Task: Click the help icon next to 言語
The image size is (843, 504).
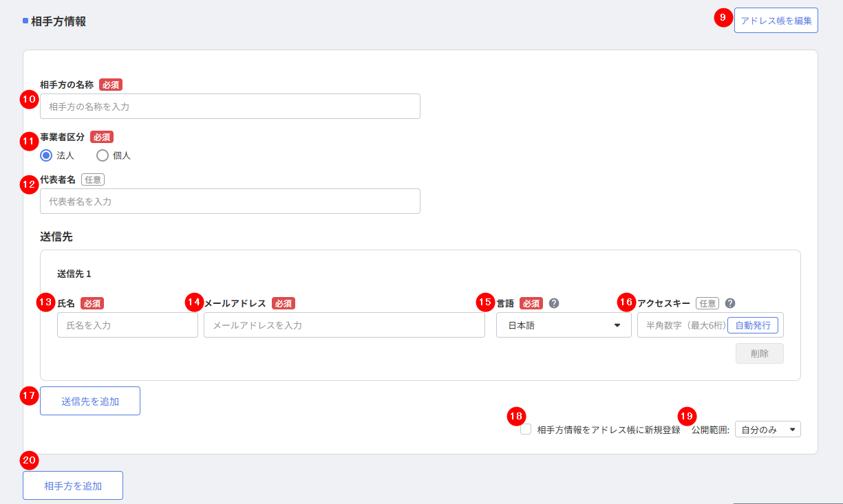Action: [x=553, y=303]
